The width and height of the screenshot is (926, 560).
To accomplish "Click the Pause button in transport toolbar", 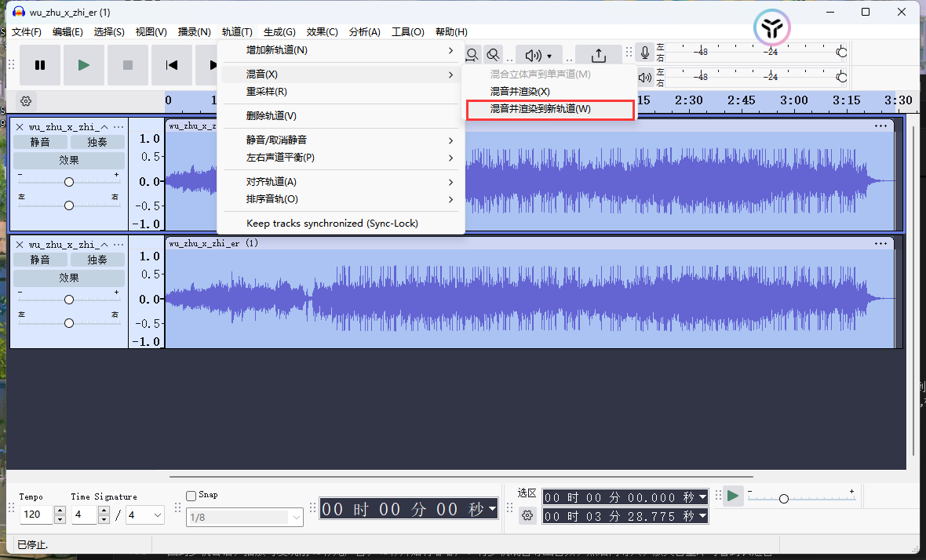I will click(40, 65).
